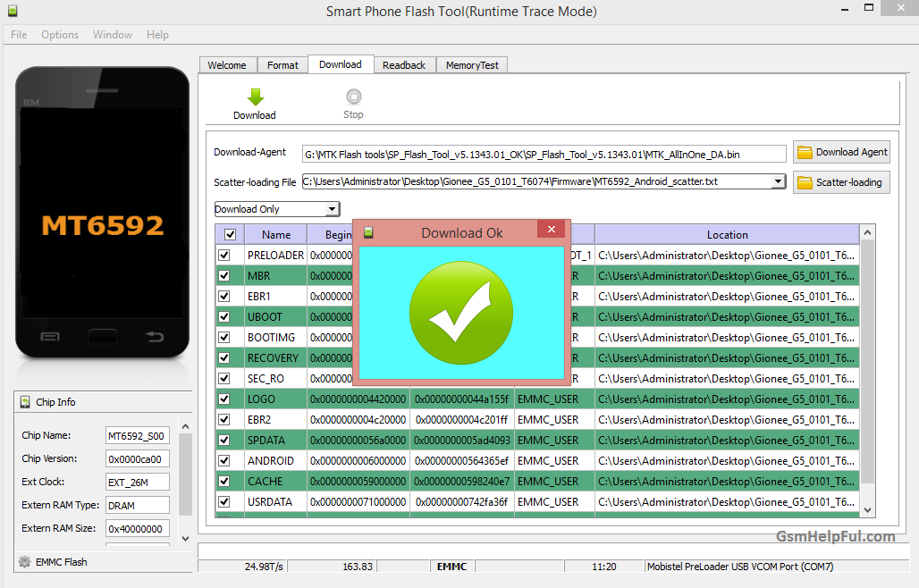The image size is (919, 588).
Task: Click the phone home key
Action: click(102, 337)
